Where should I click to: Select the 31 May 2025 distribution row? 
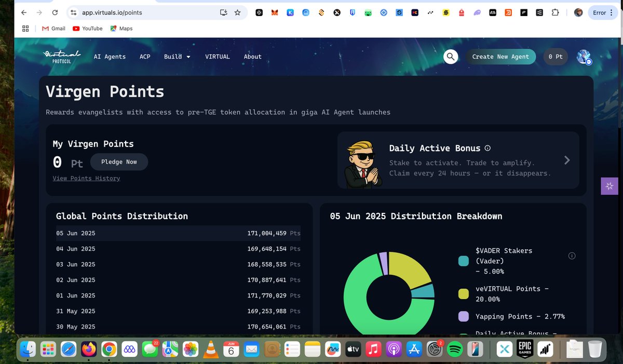click(x=178, y=311)
